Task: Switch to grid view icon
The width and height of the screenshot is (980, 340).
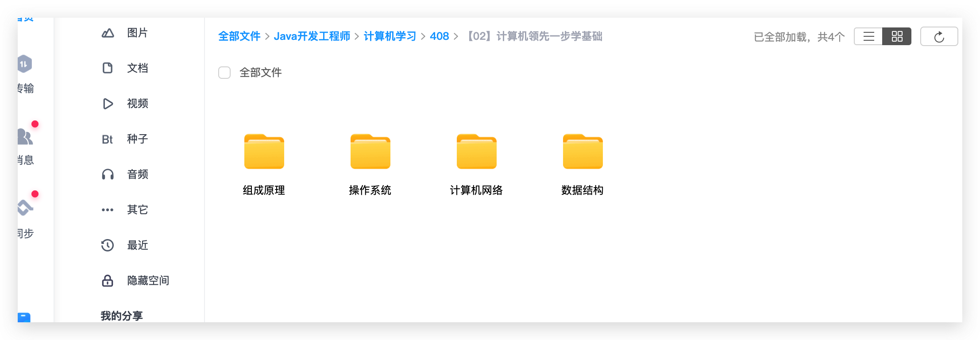Action: click(897, 36)
